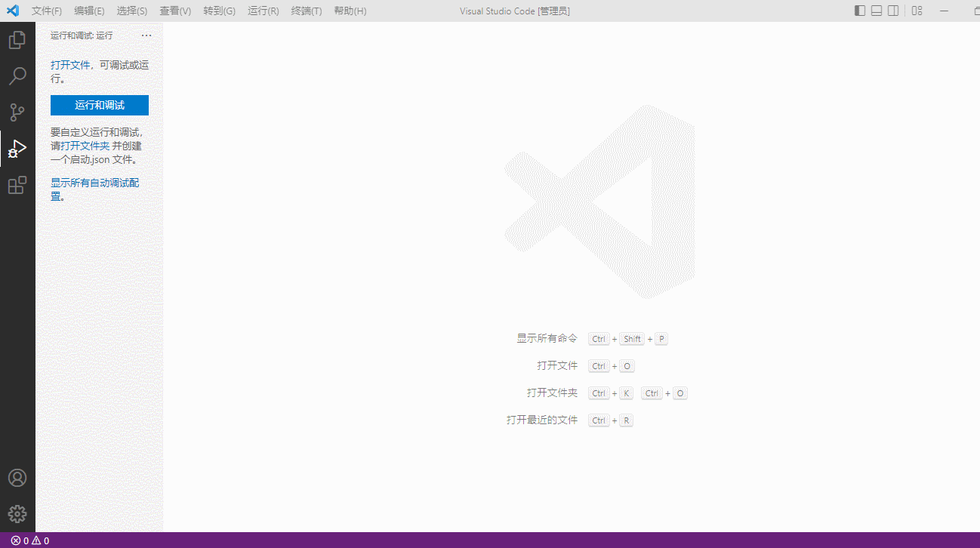This screenshot has height=548, width=980.
Task: Open the 终端(T) menu
Action: 306,11
